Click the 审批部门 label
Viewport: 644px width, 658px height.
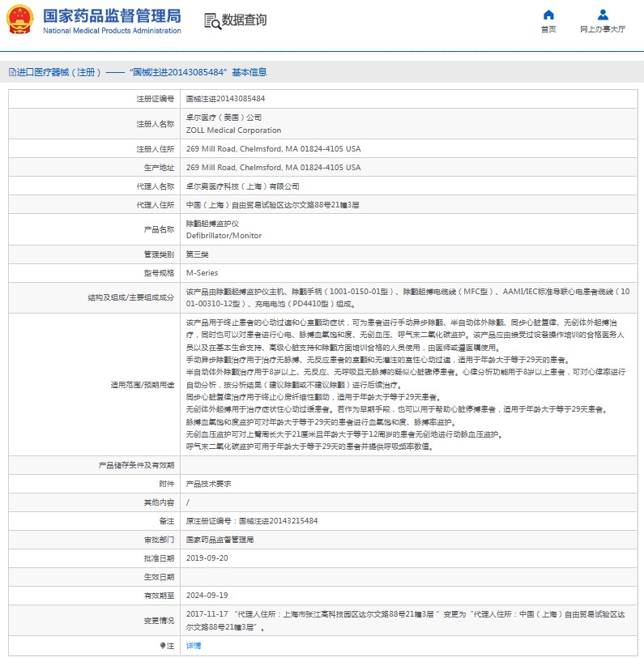[x=159, y=540]
